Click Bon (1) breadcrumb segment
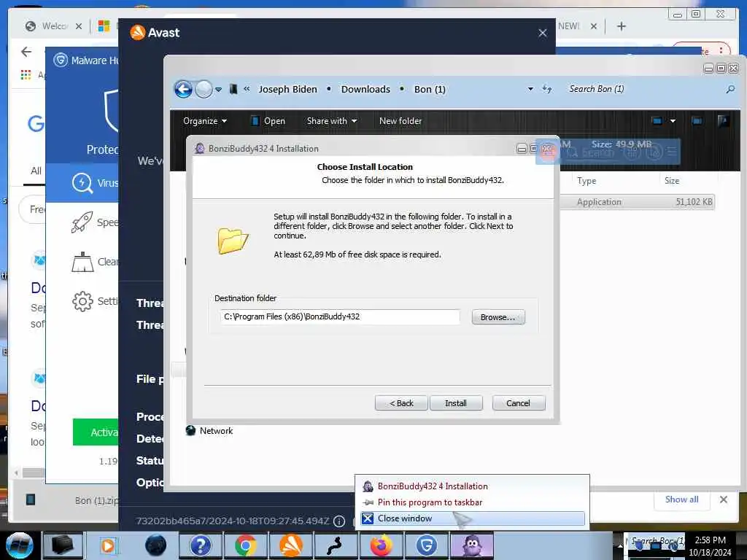The image size is (747, 560). coord(430,89)
